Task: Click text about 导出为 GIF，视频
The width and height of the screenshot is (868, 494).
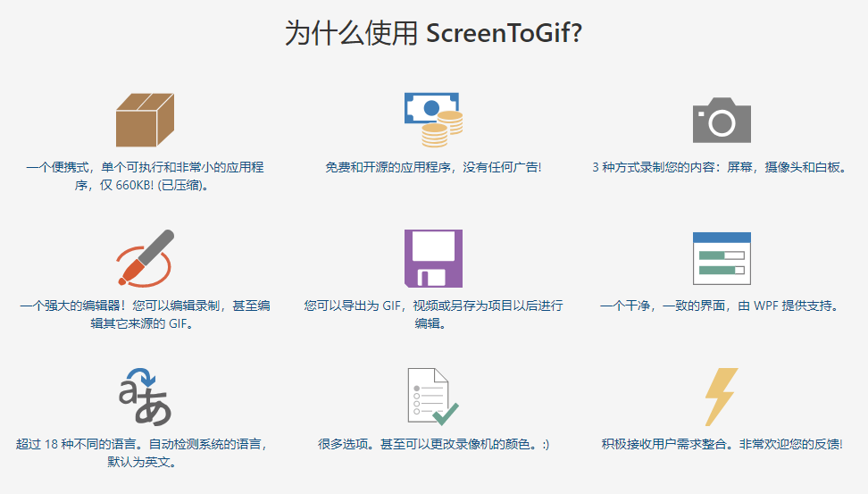Action: click(x=433, y=314)
